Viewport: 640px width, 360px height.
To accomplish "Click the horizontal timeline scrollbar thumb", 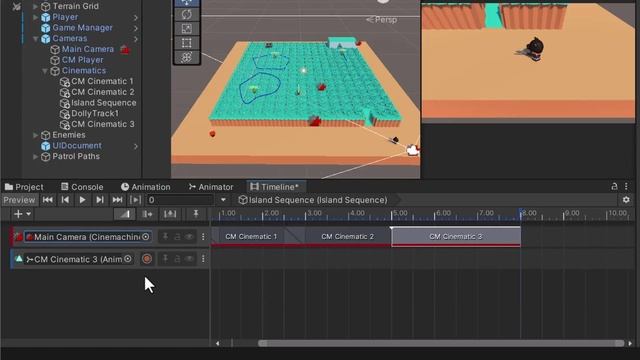I will coord(441,343).
